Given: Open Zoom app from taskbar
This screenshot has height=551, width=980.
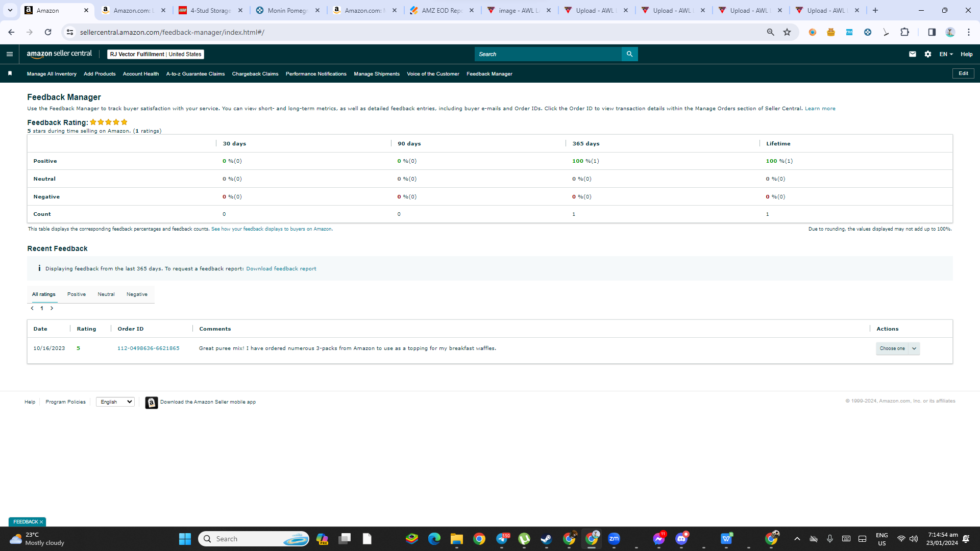Looking at the screenshot, I should pyautogui.click(x=614, y=539).
